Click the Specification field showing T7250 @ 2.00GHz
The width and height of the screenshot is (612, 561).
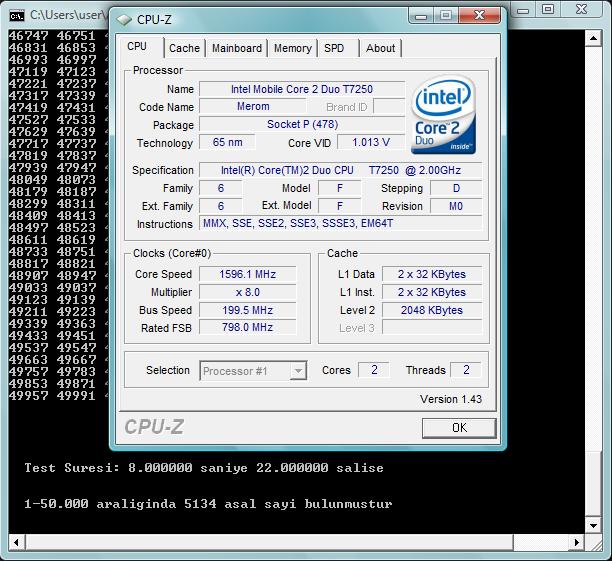[341, 170]
